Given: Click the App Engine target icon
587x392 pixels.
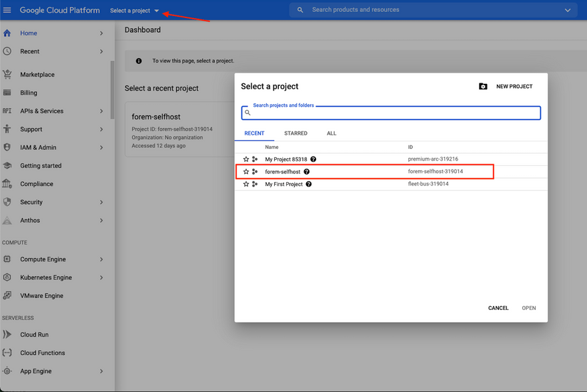Looking at the screenshot, I should click(7, 371).
